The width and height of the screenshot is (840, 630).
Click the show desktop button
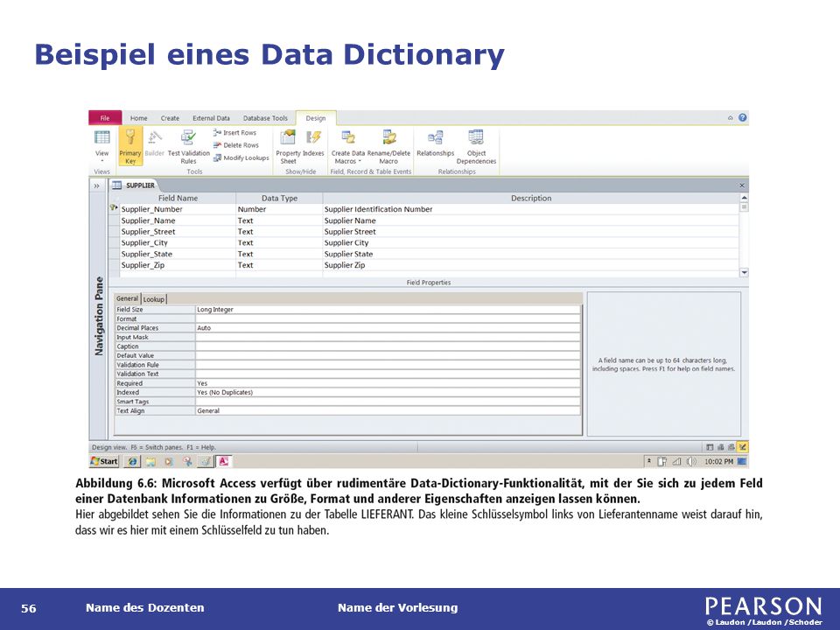pyautogui.click(x=742, y=461)
